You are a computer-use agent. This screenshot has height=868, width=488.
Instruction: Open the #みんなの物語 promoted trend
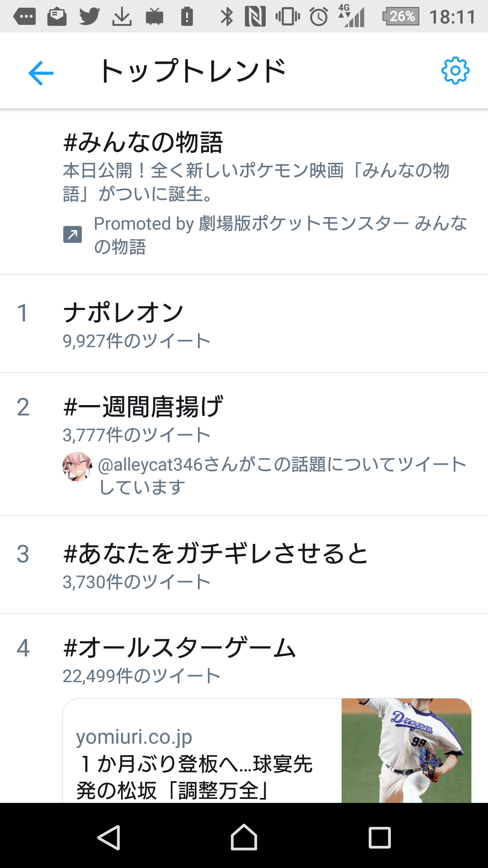(144, 142)
